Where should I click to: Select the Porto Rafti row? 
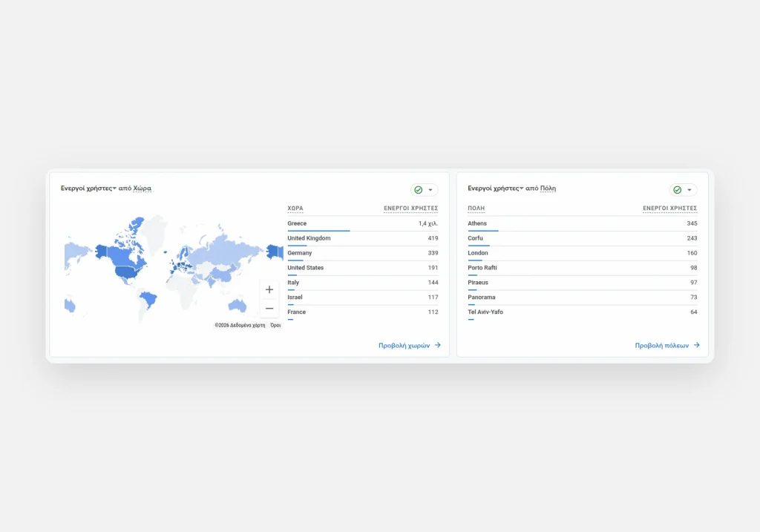coord(583,268)
